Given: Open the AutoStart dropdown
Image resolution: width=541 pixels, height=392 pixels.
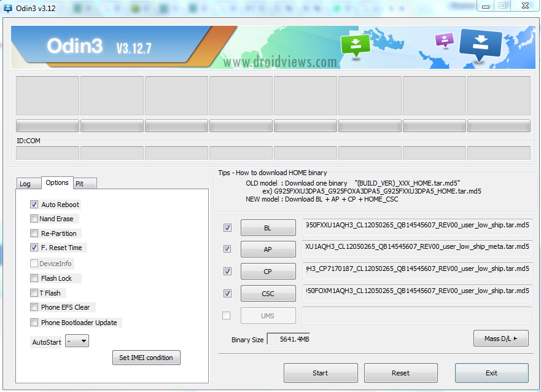Looking at the screenshot, I should (x=77, y=341).
